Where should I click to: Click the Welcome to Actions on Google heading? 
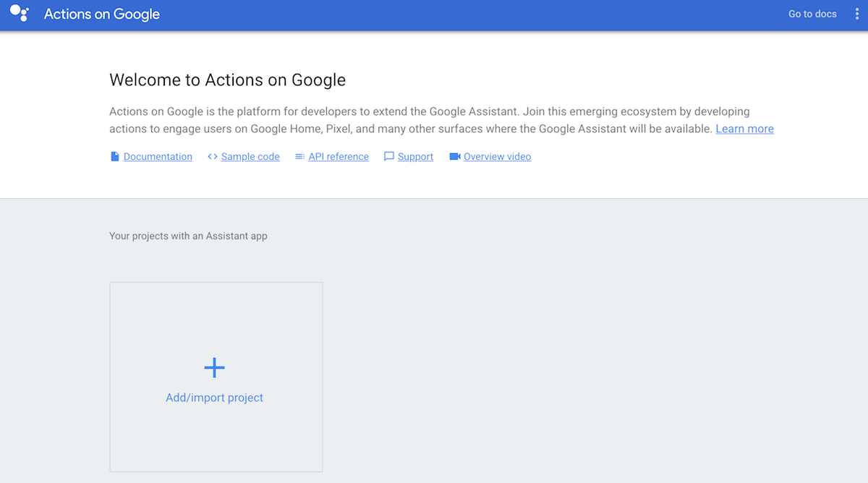(x=228, y=80)
